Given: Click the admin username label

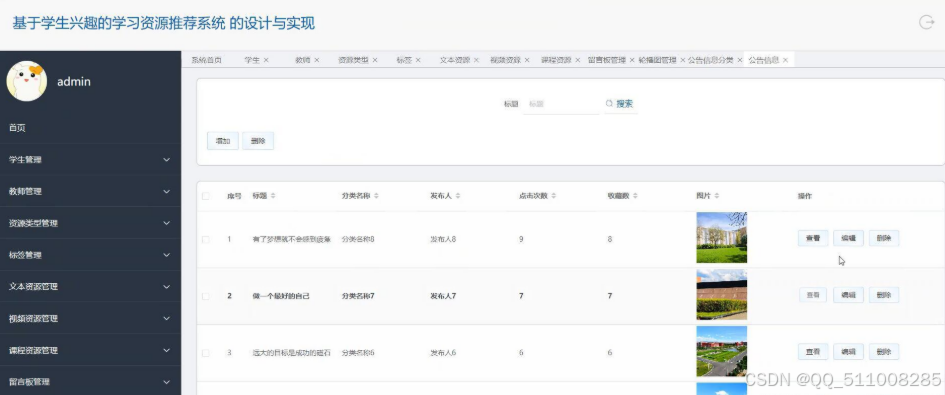Looking at the screenshot, I should (x=74, y=81).
